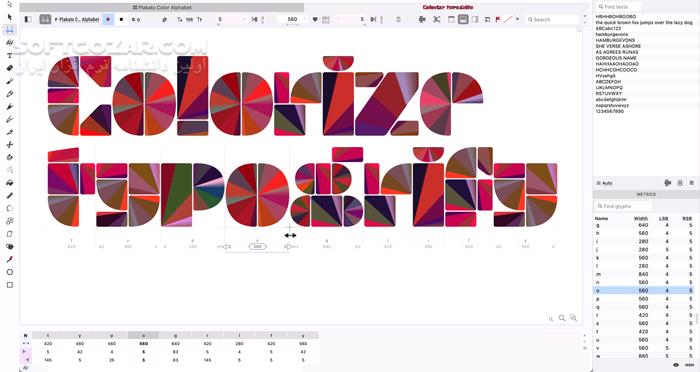This screenshot has width=700, height=372.
Task: Select the Color drops tool
Action: [10, 247]
